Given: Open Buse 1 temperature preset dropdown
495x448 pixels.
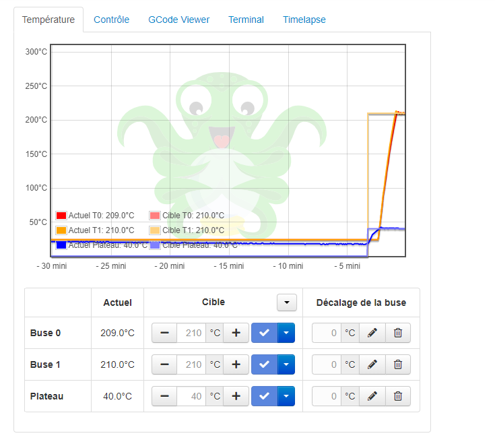Looking at the screenshot, I should 286,364.
